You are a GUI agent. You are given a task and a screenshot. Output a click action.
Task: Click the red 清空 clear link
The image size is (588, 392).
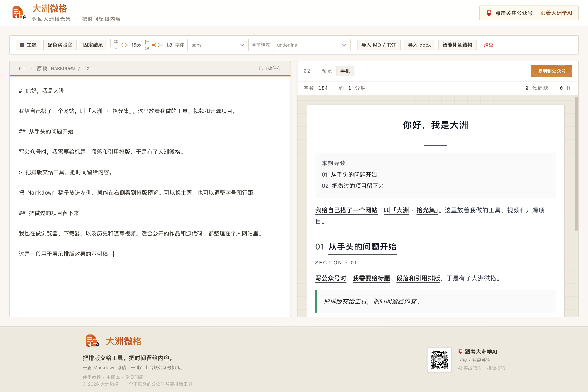click(x=489, y=45)
